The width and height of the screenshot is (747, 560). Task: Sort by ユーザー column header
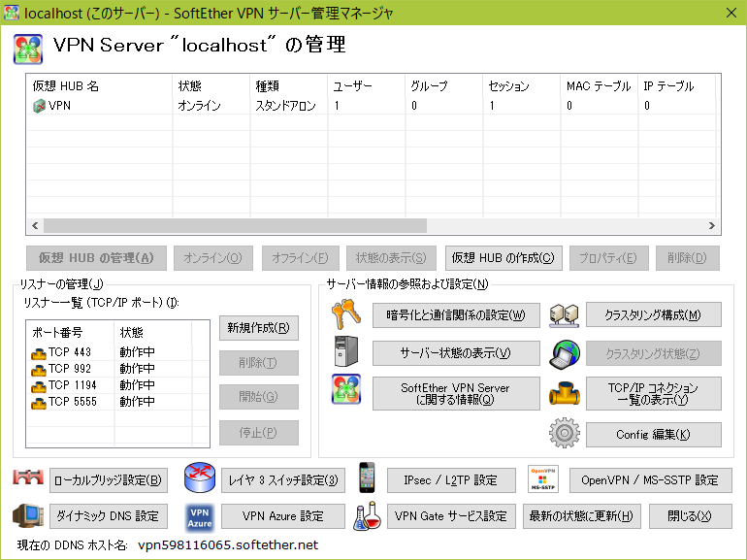(366, 85)
